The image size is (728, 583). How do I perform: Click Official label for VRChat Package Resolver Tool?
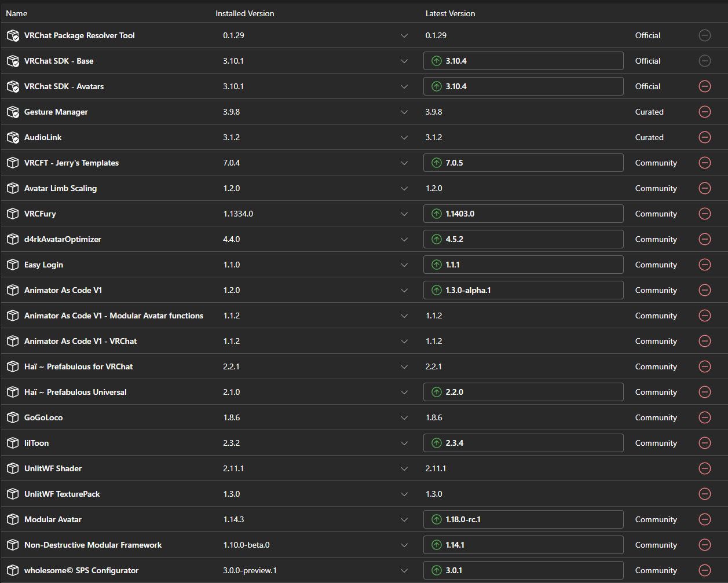647,35
